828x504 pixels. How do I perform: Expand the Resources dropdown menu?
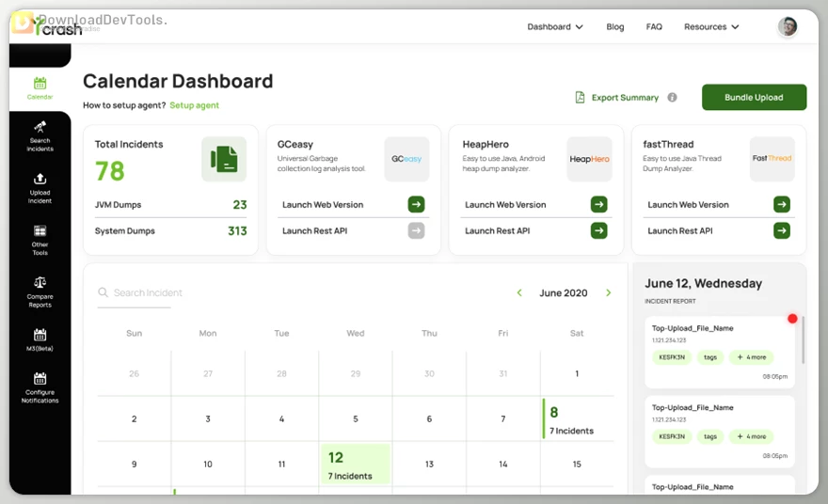[x=711, y=27]
